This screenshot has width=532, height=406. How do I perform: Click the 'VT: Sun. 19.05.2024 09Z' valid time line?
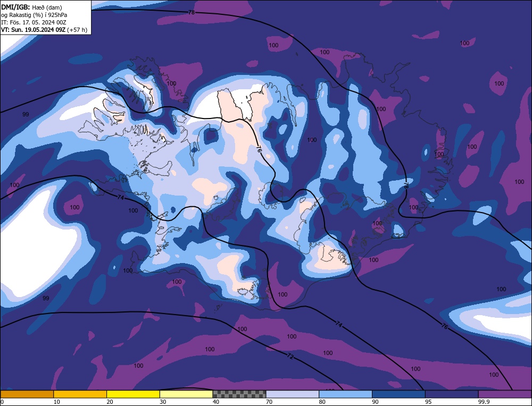click(x=44, y=30)
